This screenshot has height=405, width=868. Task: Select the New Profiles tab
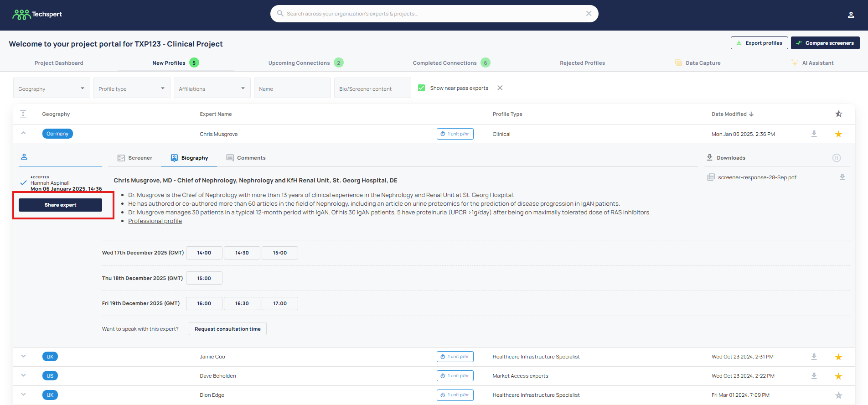(x=176, y=63)
